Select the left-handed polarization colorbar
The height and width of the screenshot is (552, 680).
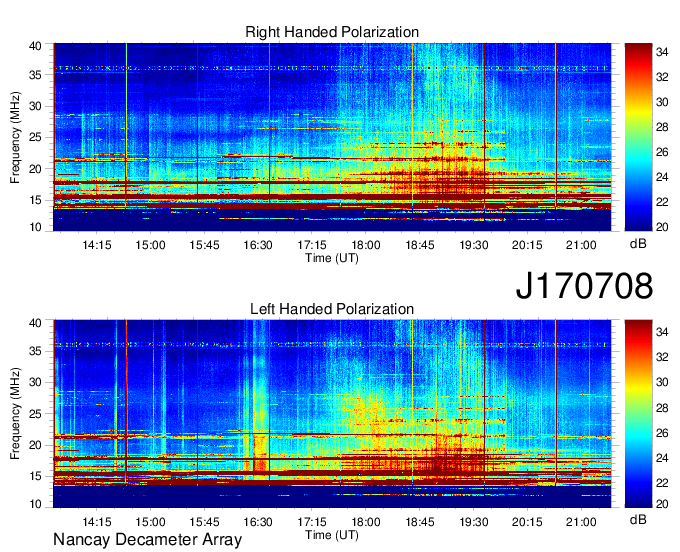(638, 414)
